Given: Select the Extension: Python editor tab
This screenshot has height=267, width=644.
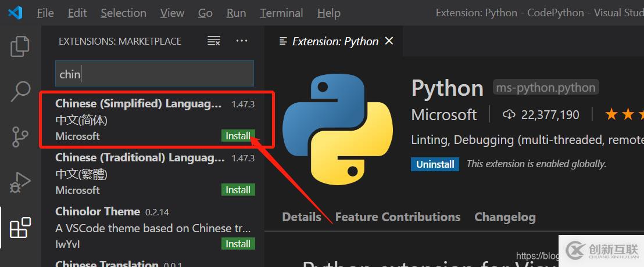Looking at the screenshot, I should tap(335, 41).
